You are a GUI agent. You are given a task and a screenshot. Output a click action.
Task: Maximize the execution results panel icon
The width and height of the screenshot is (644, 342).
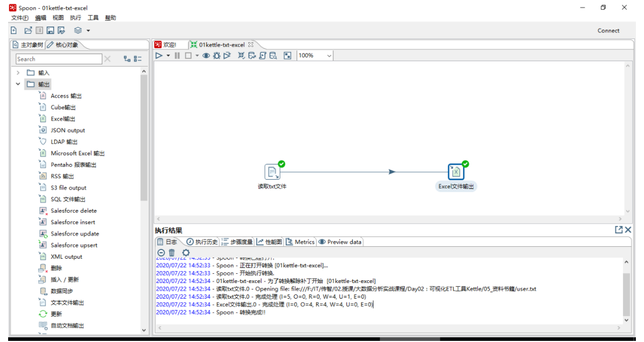click(x=619, y=230)
